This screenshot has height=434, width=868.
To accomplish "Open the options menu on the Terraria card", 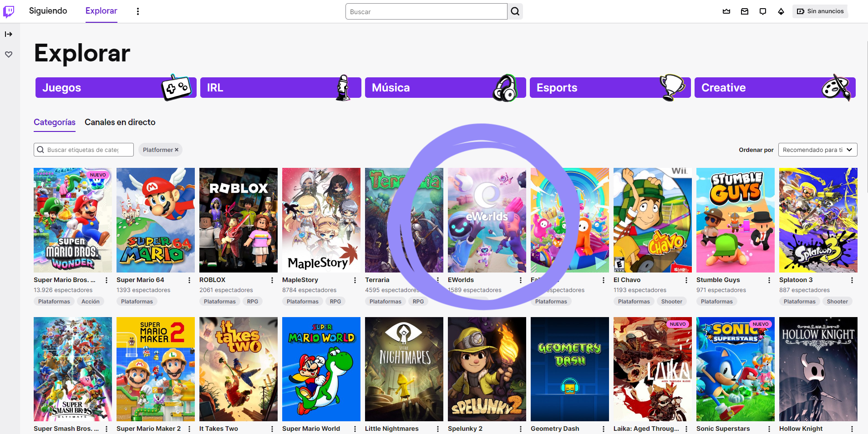I will (438, 280).
